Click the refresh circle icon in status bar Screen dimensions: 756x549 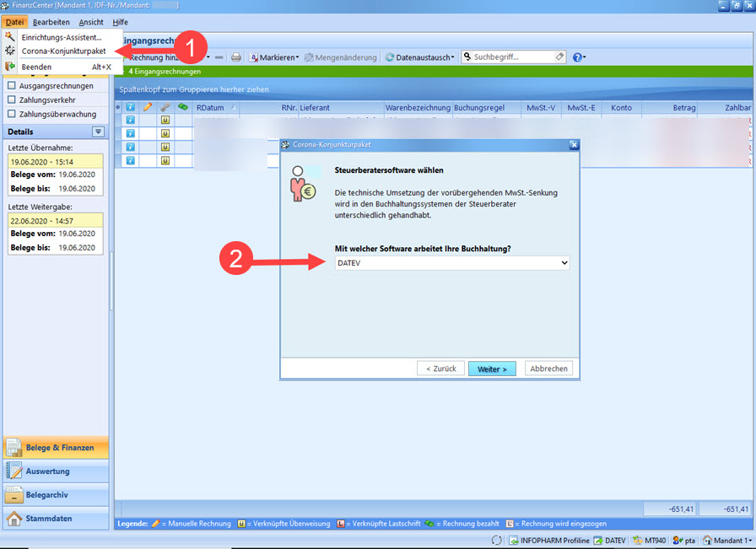point(498,540)
